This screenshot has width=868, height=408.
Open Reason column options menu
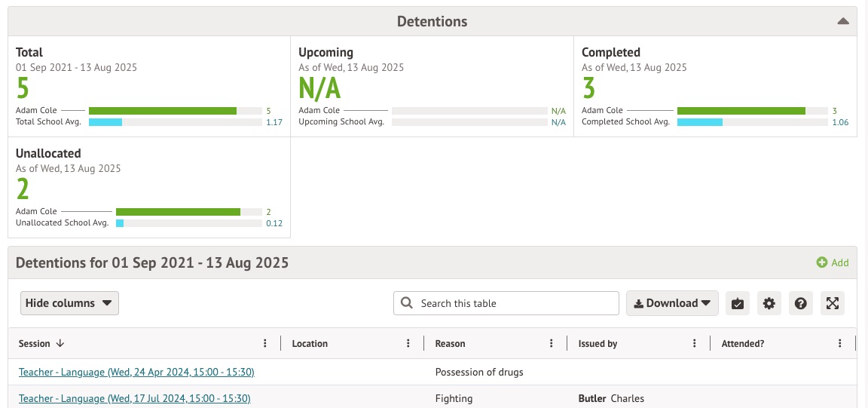[552, 343]
